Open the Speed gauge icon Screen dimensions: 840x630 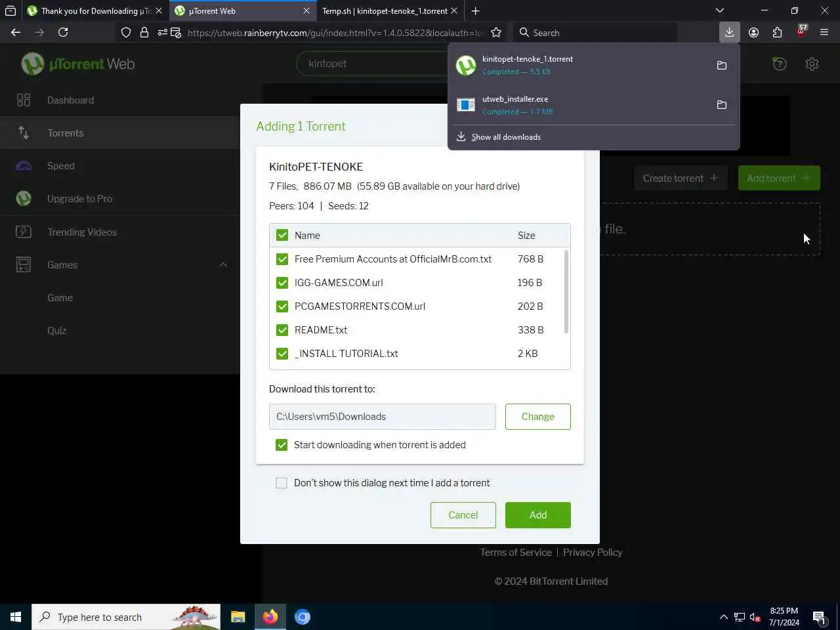[24, 165]
